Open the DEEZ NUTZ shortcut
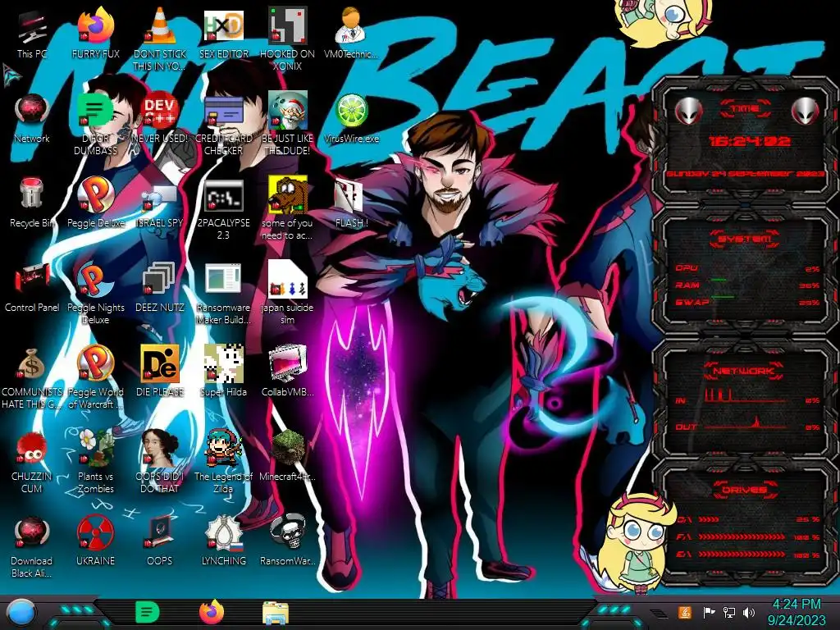The image size is (840, 630). [160, 287]
